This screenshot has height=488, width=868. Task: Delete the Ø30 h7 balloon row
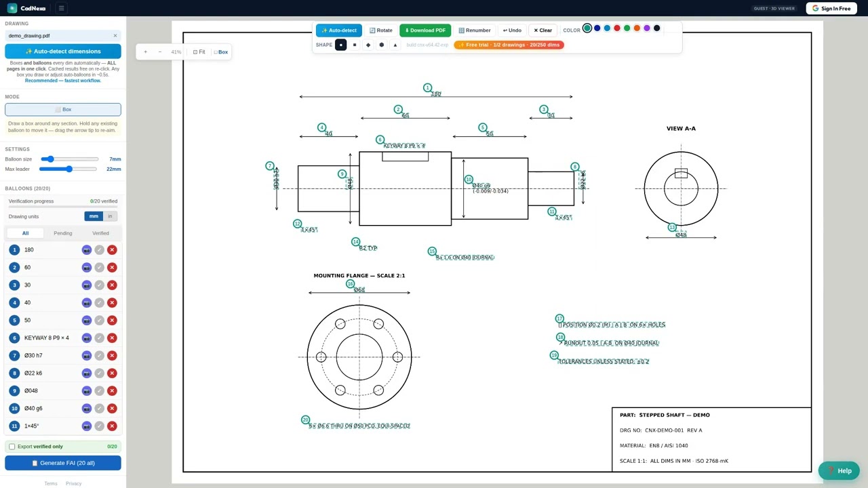click(x=112, y=356)
